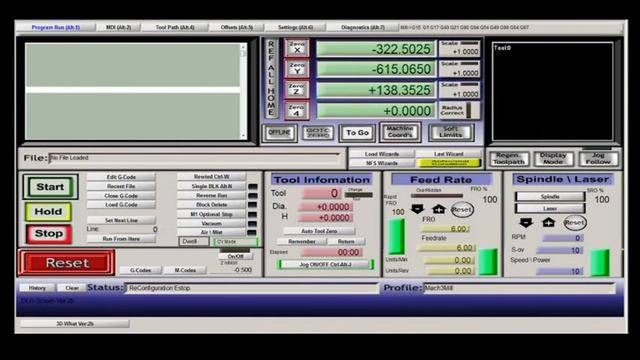640x360 pixels.
Task: Open the M-Codes reference
Action: pos(185,270)
